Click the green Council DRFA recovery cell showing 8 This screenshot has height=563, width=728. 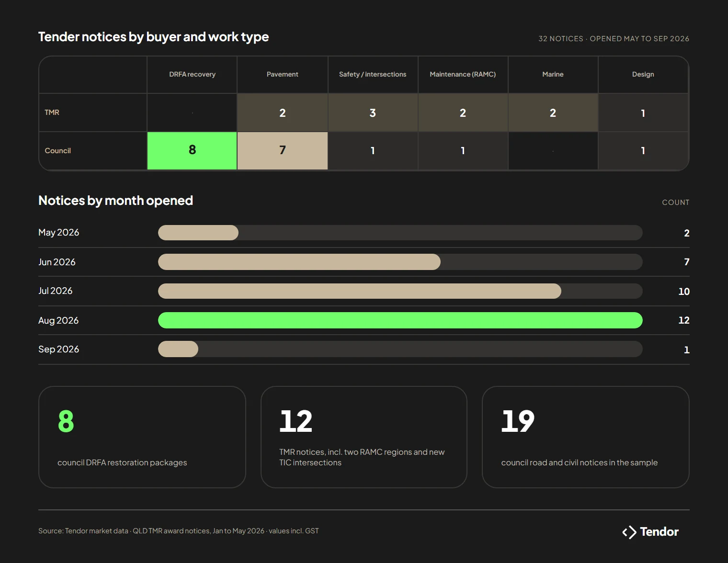point(192,151)
